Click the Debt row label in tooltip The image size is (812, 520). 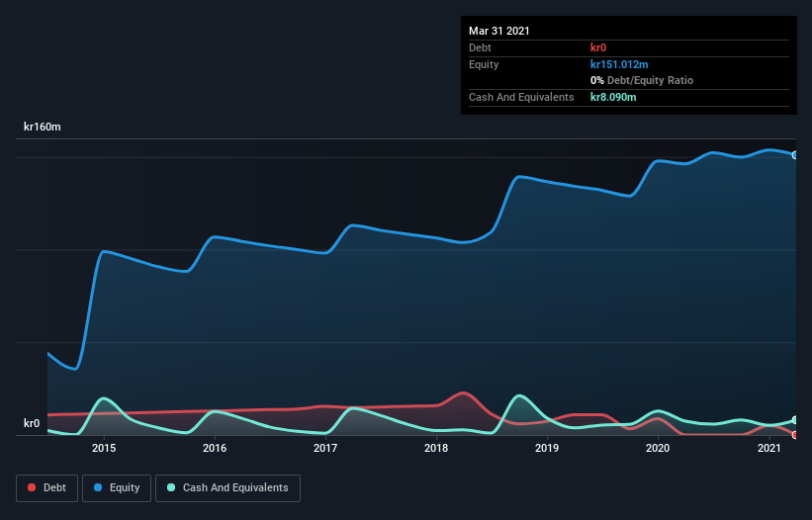(480, 47)
